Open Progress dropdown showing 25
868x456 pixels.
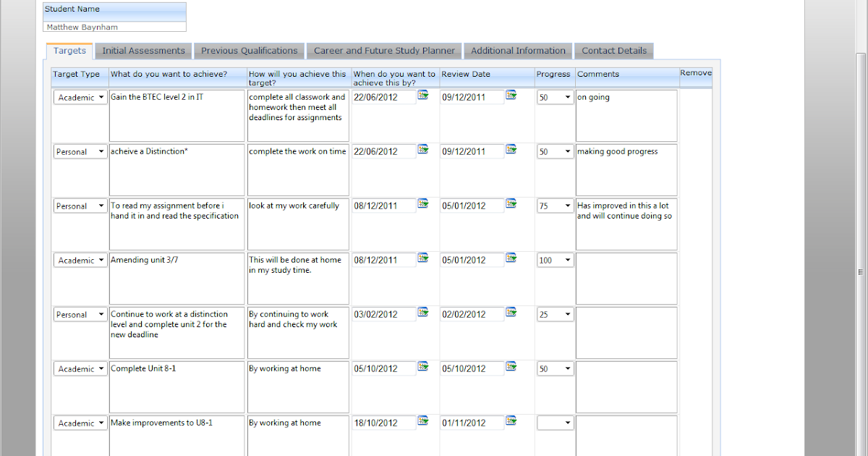555,314
